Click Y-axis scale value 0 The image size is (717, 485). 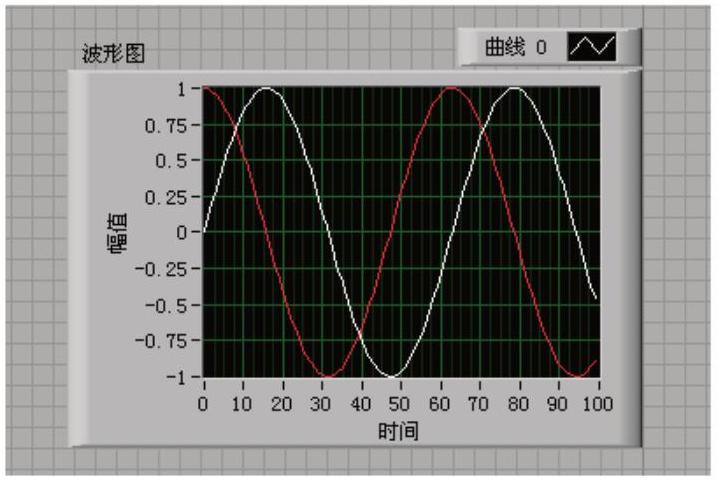pos(182,233)
